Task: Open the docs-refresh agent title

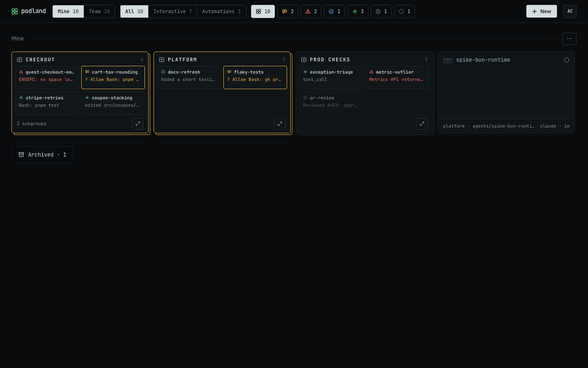Action: (x=184, y=72)
